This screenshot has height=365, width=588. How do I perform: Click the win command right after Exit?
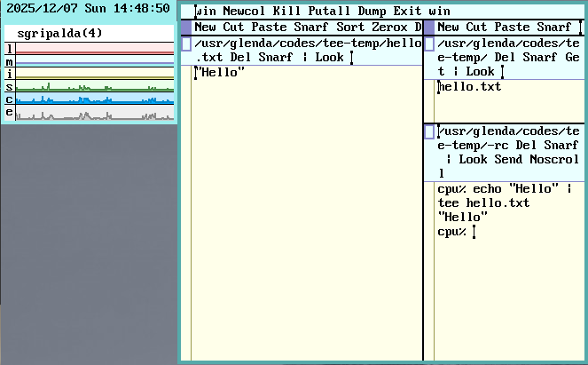[439, 12]
